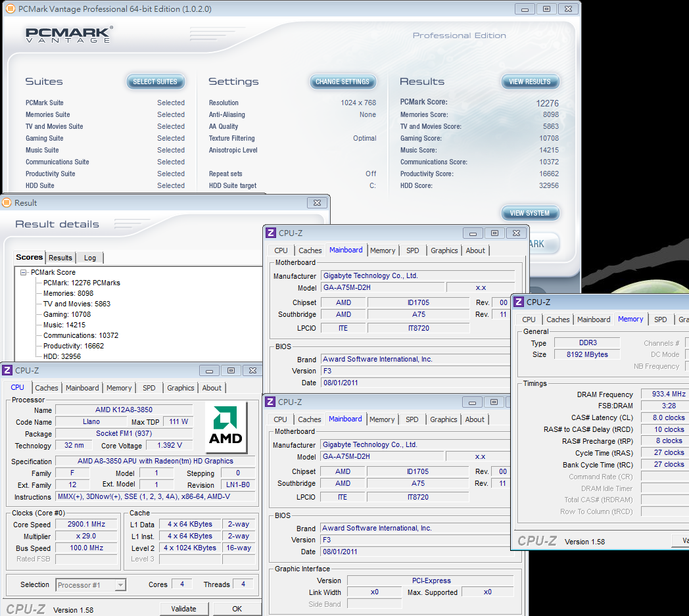Select the 'TV and Movies: 5863' tree row
Screen dimensions: 689x616
(77, 304)
